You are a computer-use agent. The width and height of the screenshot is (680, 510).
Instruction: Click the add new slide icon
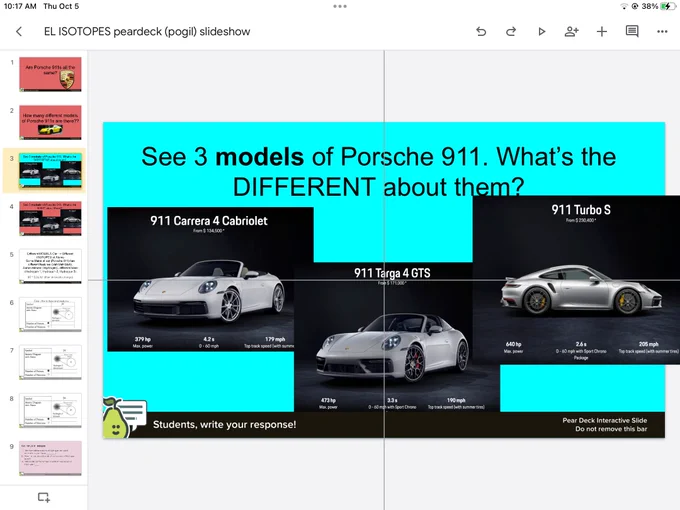coord(43,497)
